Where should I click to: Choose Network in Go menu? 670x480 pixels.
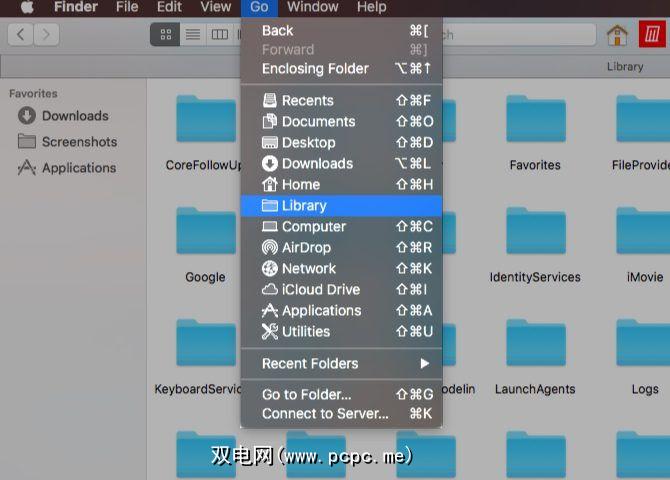pos(341,268)
